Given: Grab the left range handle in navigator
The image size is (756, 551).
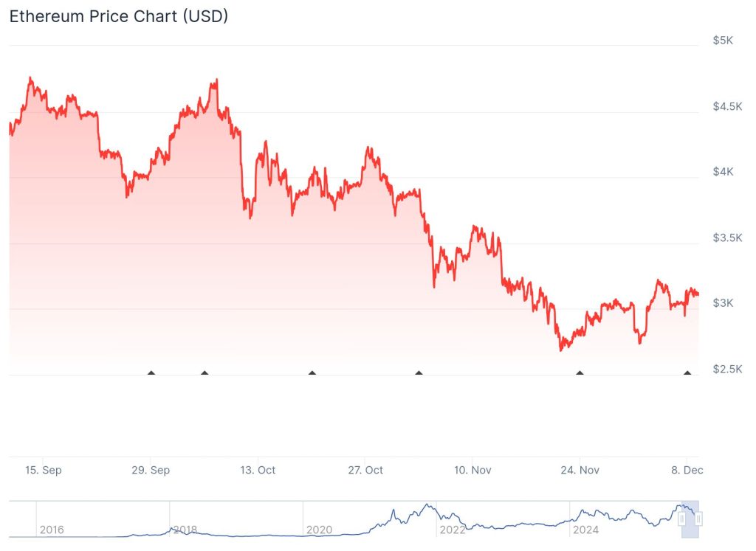Looking at the screenshot, I should click(x=682, y=519).
